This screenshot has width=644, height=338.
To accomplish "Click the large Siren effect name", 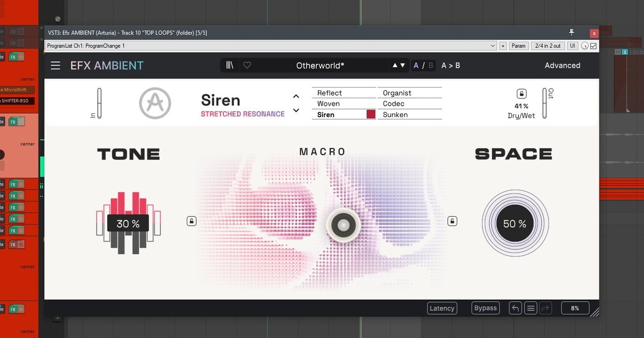I will [x=221, y=100].
